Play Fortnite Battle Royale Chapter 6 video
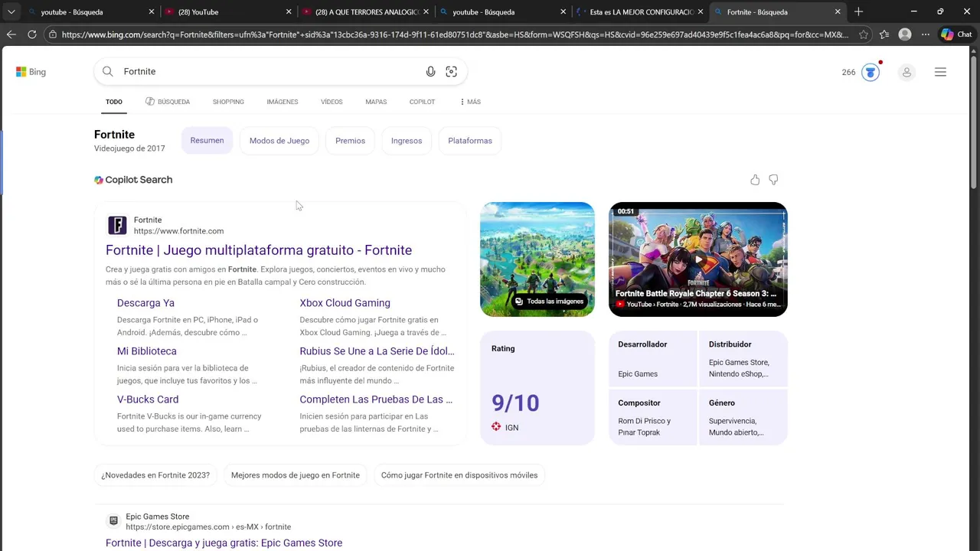The width and height of the screenshot is (980, 551). pyautogui.click(x=698, y=259)
